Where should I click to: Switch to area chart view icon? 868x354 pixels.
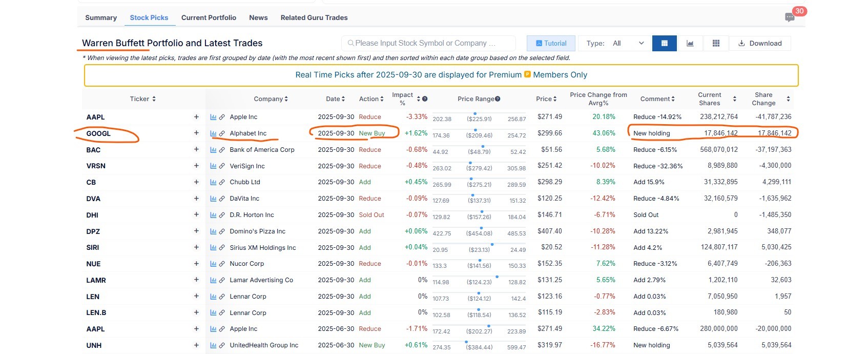point(690,44)
